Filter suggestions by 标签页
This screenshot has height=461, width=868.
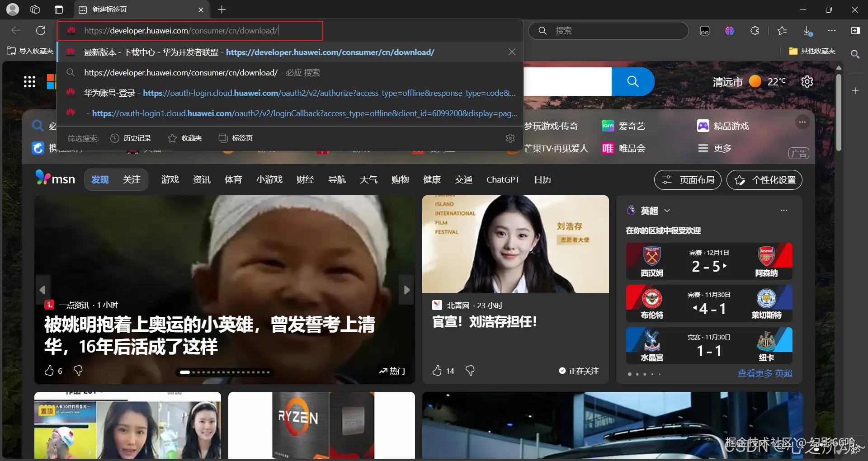point(236,138)
